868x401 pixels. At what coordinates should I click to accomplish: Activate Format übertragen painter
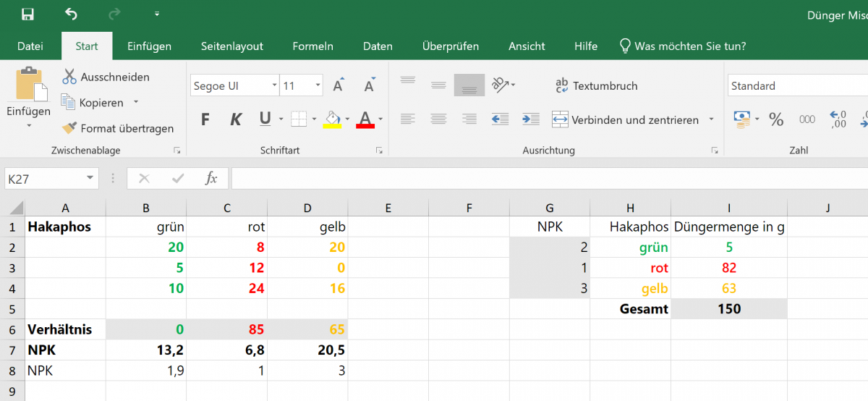(x=118, y=128)
